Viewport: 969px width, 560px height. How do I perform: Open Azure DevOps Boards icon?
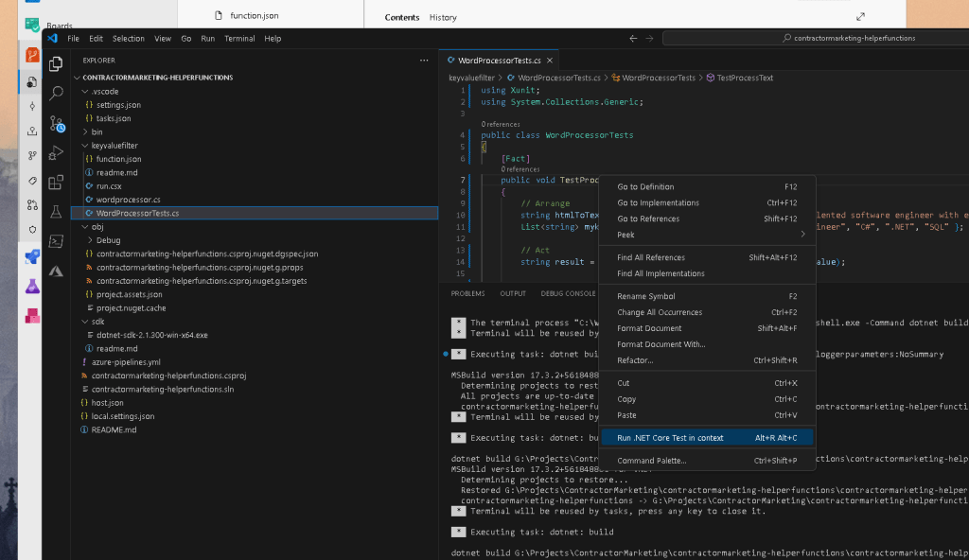(32, 24)
